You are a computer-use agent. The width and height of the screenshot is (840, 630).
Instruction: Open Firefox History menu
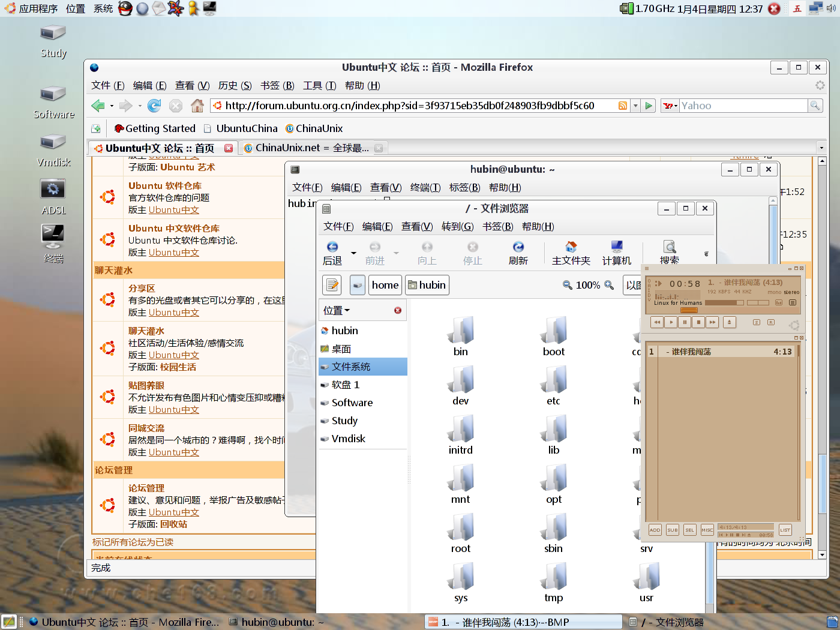235,85
